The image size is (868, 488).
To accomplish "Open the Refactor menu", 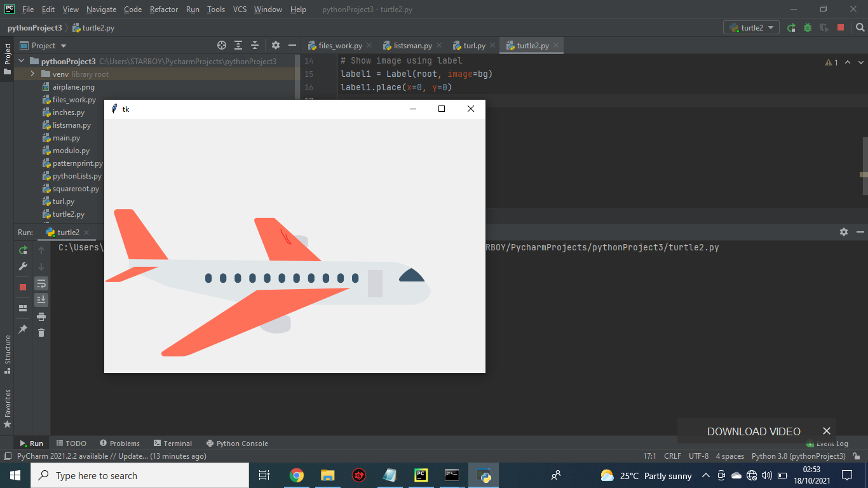I will tap(164, 10).
